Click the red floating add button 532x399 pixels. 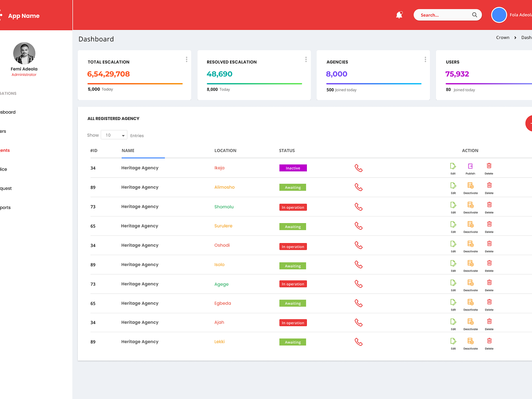click(x=530, y=123)
